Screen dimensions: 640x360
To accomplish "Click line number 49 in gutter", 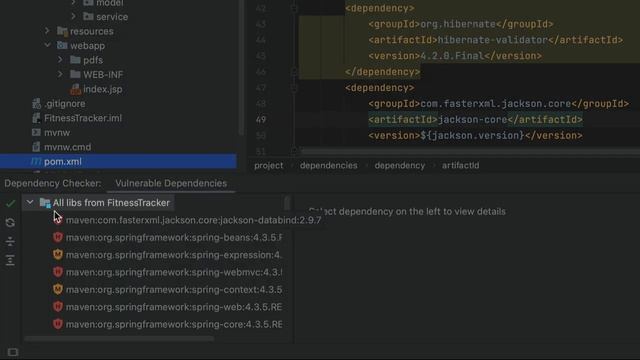I will (x=261, y=120).
